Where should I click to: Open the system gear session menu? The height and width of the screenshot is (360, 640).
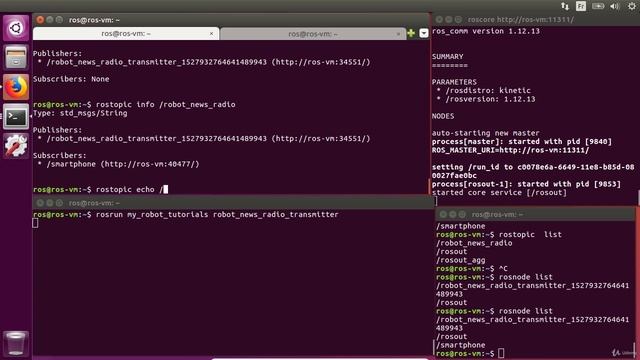(x=632, y=6)
